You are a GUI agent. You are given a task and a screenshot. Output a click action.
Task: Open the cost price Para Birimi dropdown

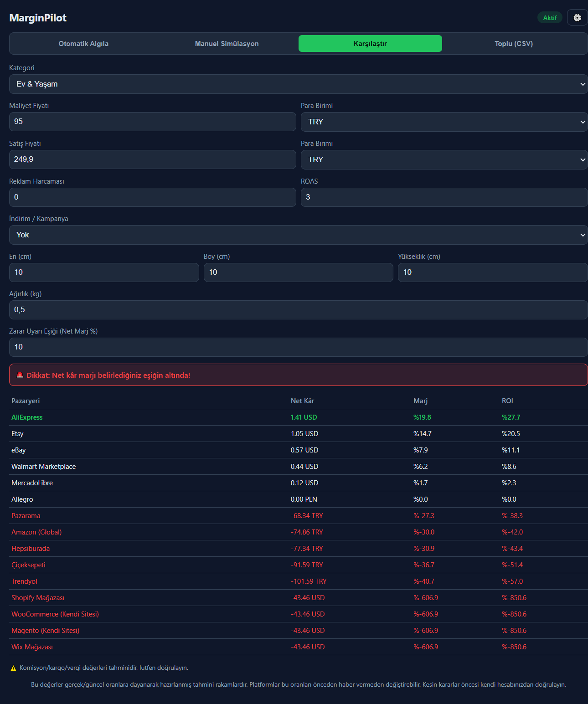coord(444,122)
